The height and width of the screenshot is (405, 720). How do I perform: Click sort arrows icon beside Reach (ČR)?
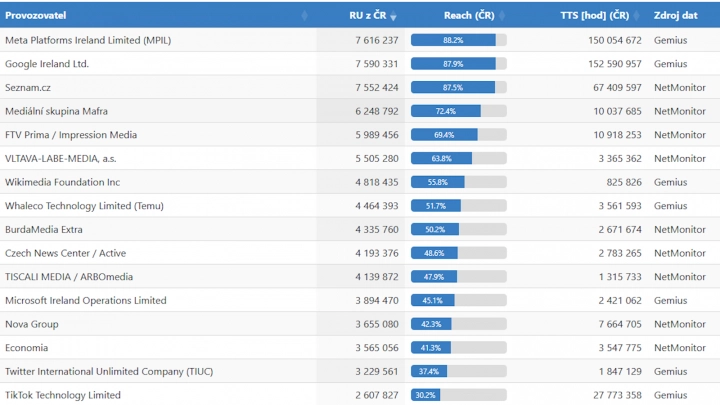click(x=501, y=16)
